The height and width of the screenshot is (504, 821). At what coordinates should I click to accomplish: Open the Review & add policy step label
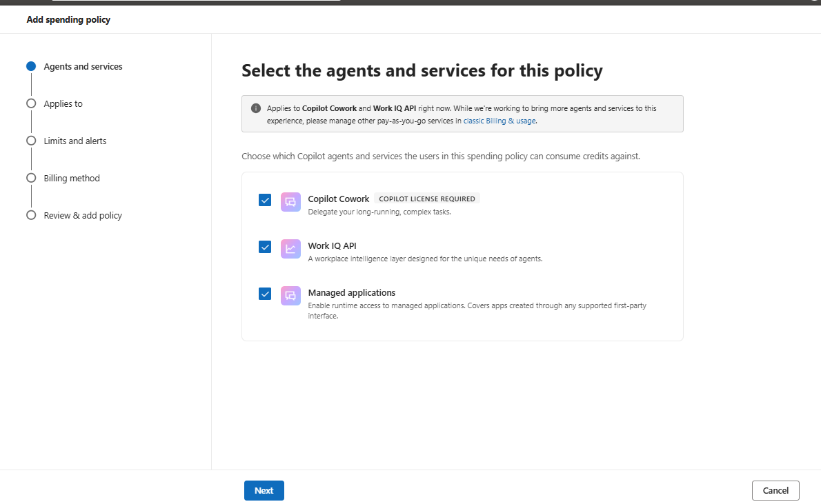click(83, 215)
